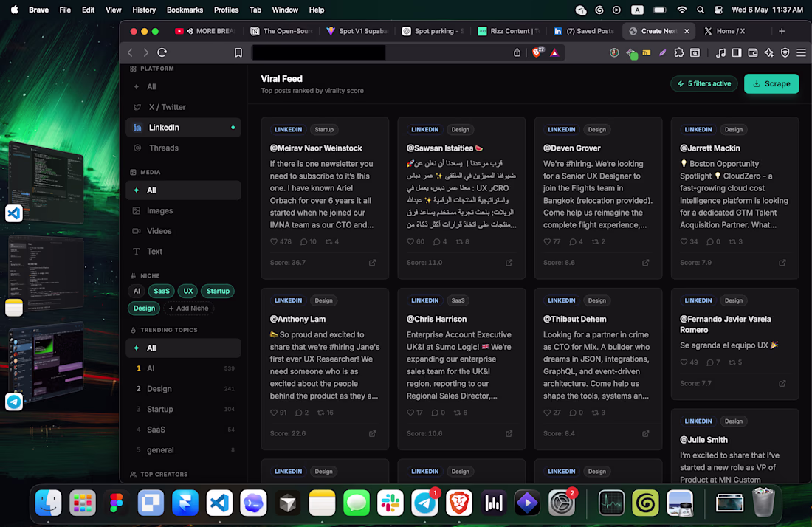This screenshot has height=527, width=812.
Task: Switch to Spot parking tab
Action: pos(434,31)
